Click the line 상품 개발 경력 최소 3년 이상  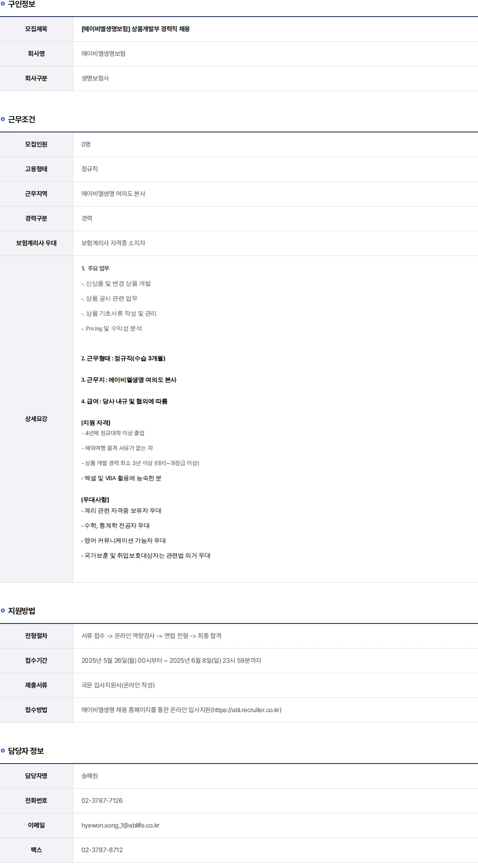[x=140, y=463]
